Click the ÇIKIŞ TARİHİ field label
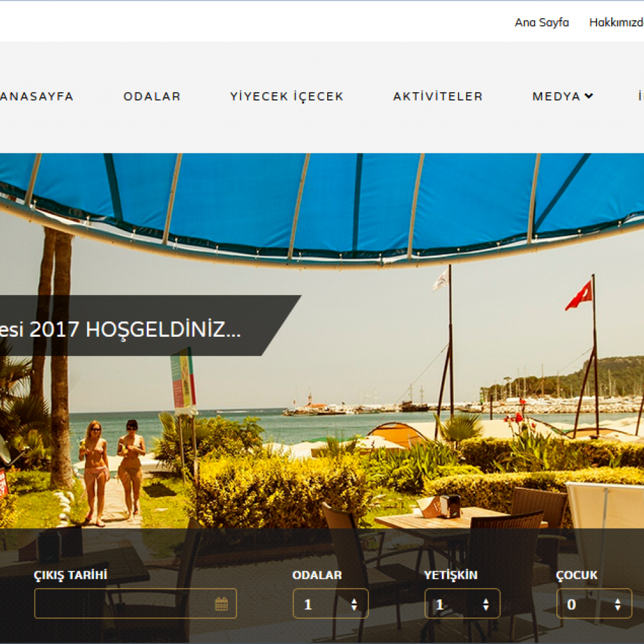Image resolution: width=644 pixels, height=644 pixels. point(70,575)
